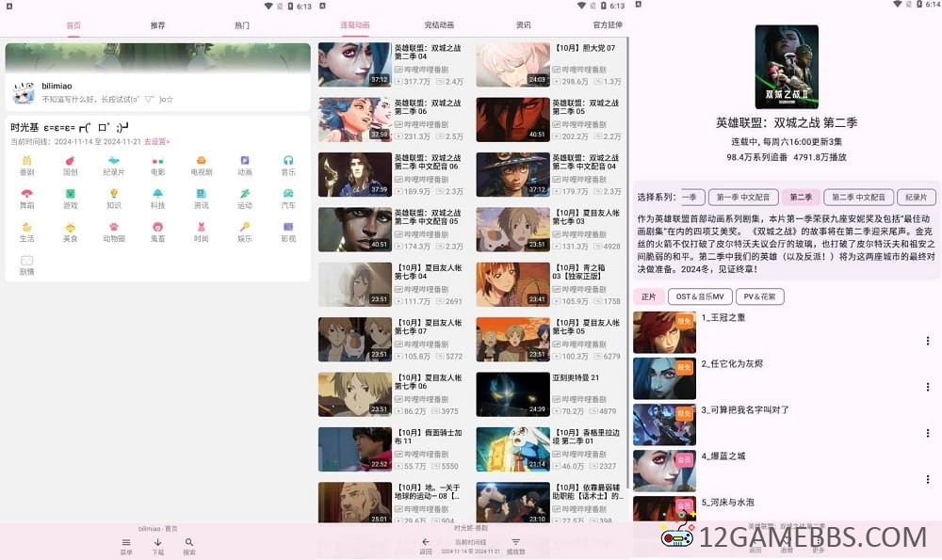942x560 pixels.
Task: Select the OST＆音乐MV section chip
Action: pyautogui.click(x=700, y=296)
